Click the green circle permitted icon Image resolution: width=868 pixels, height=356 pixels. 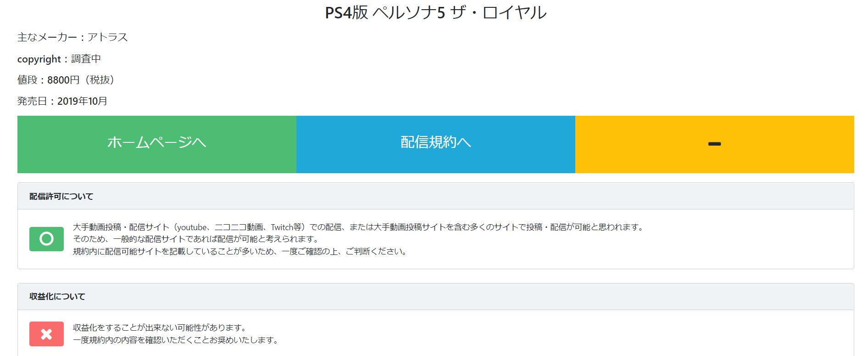46,239
